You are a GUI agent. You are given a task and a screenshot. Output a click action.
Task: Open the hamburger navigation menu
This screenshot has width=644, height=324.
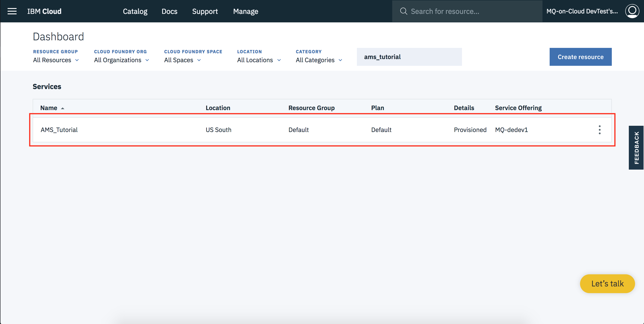click(12, 11)
